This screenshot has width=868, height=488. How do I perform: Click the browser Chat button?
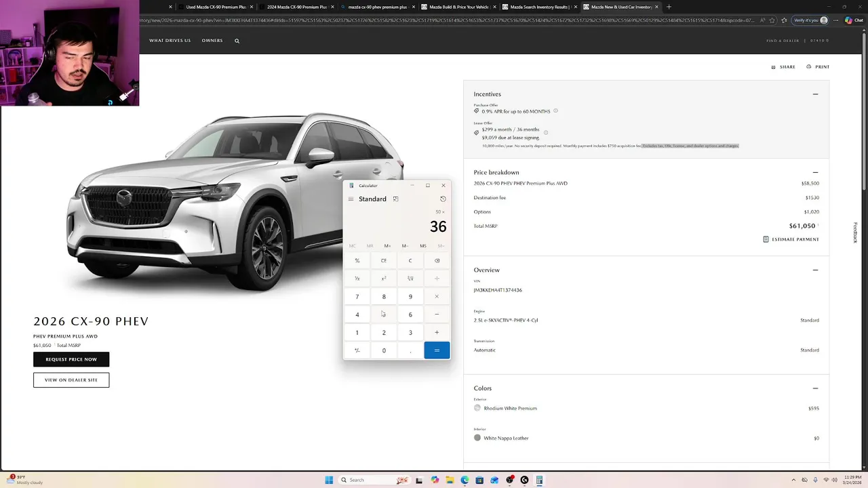[x=854, y=20]
